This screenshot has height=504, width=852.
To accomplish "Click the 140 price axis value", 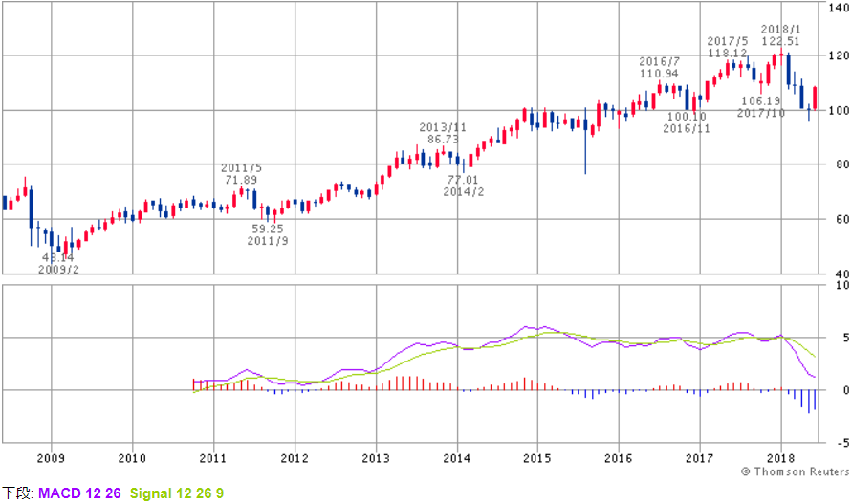I will 840,8.
